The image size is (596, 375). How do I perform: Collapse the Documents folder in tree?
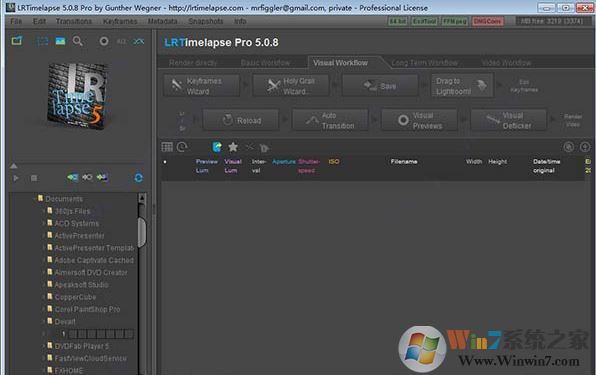[34, 199]
